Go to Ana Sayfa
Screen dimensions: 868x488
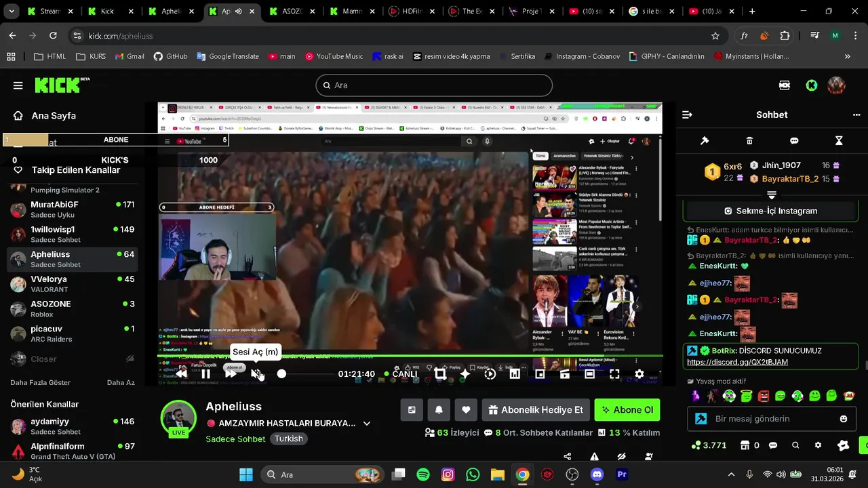(46, 115)
